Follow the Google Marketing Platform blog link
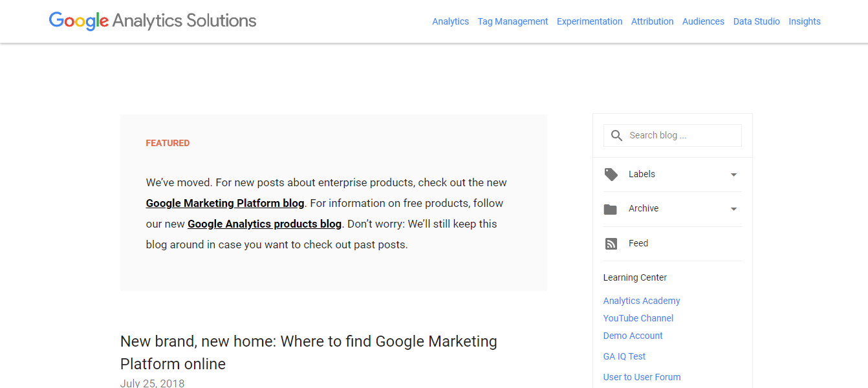 pos(225,203)
